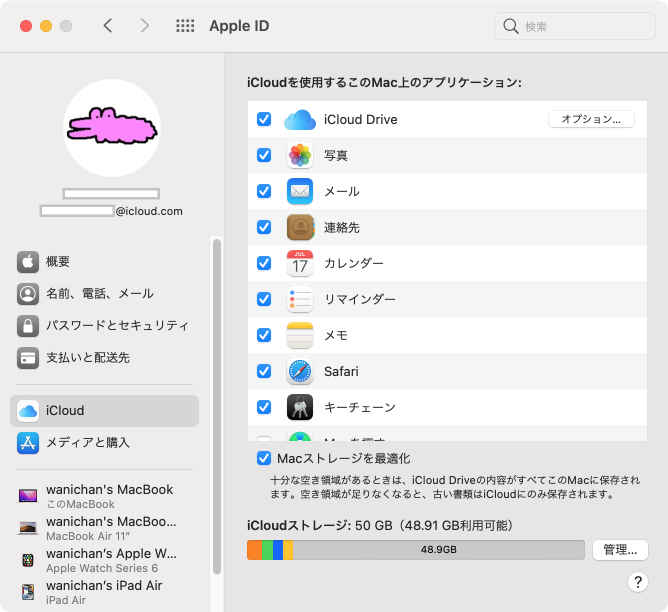Disable the メモ checkbox
The image size is (668, 612).
(264, 335)
